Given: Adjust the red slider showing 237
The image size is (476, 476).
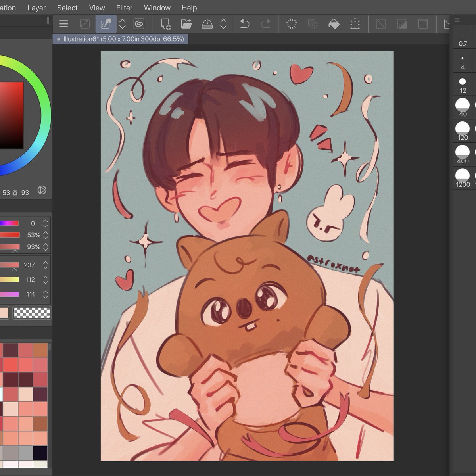Looking at the screenshot, I should pos(9,265).
